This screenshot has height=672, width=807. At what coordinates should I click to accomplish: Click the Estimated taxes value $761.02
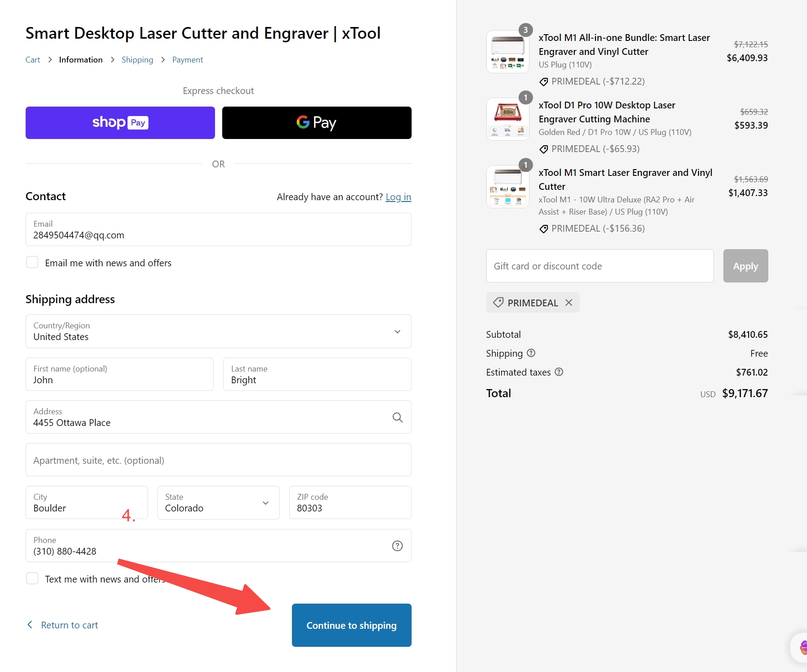coord(752,372)
